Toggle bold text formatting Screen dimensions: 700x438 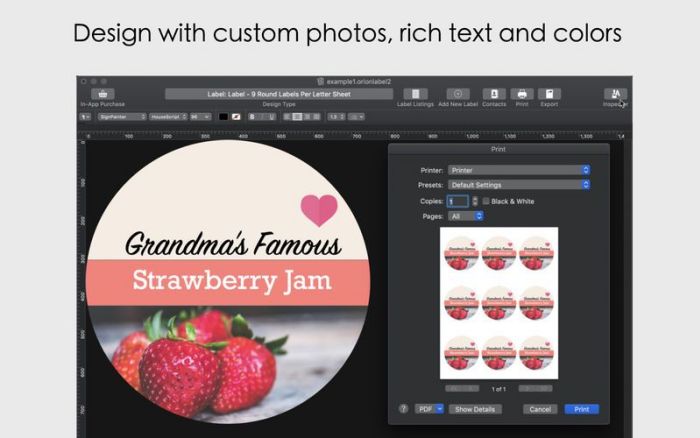click(252, 117)
